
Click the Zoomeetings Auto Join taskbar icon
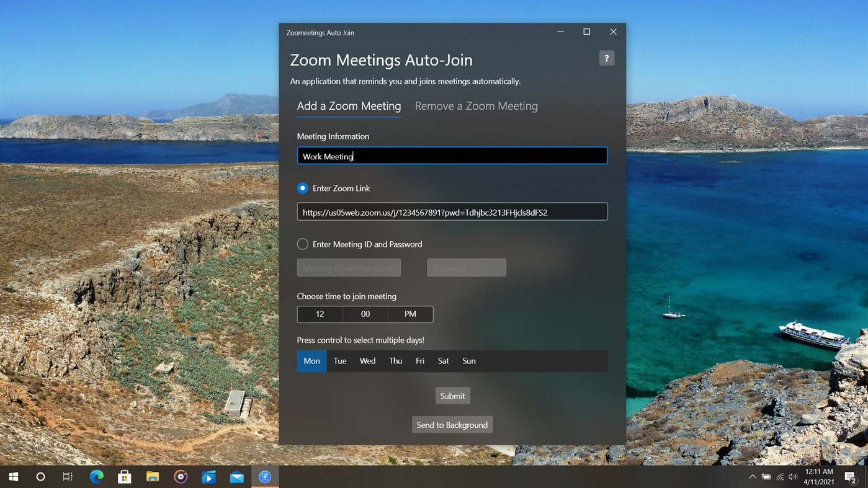coord(265,476)
